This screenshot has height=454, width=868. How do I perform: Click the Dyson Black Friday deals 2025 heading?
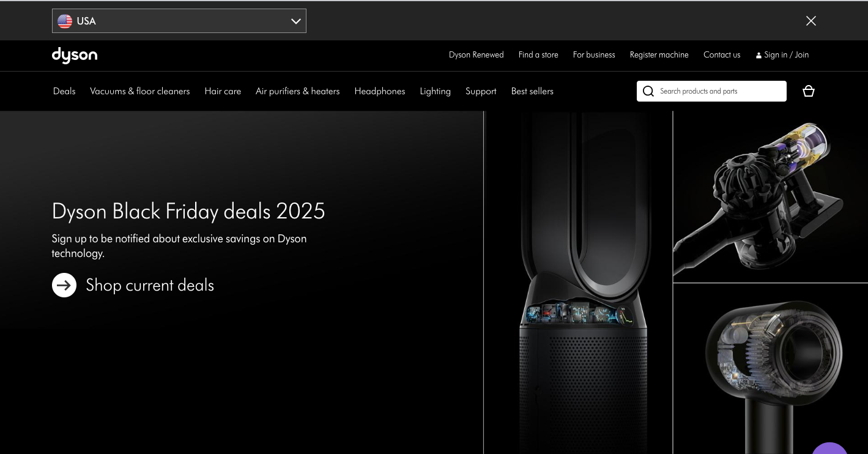(x=188, y=211)
